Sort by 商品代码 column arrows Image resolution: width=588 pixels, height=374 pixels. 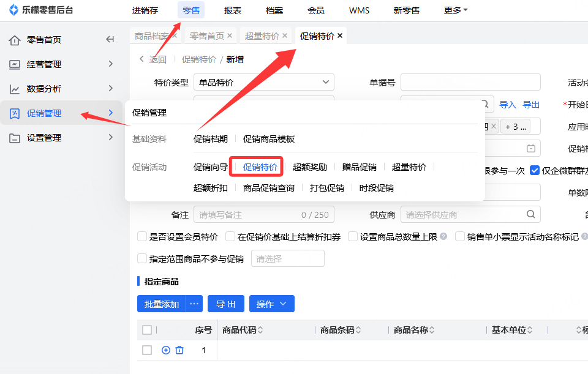[x=260, y=330]
